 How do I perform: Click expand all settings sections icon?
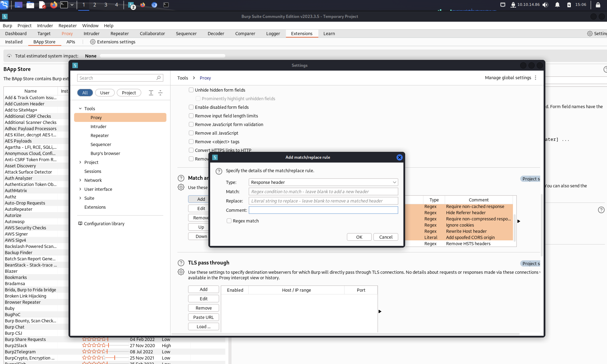point(151,93)
